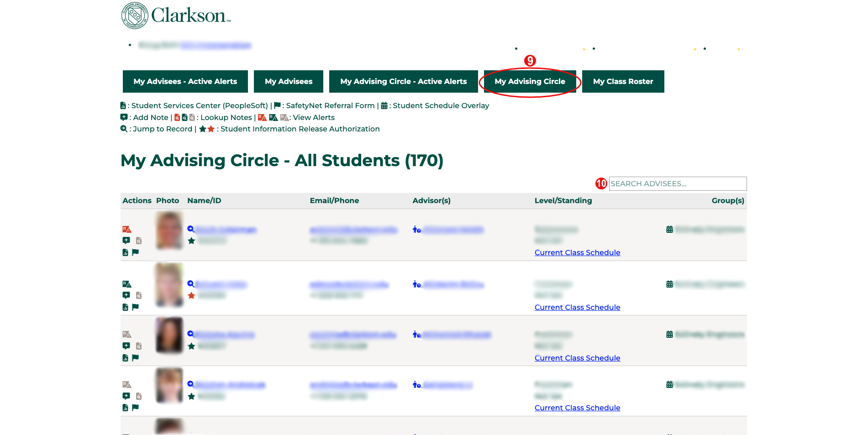Click Add Note icon in first student row
The image size is (868, 435).
126,241
